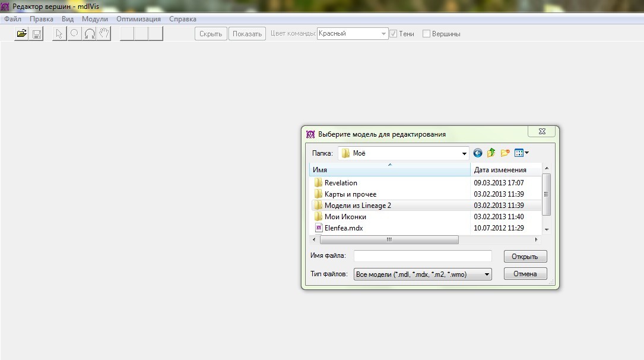
Task: Open the Файл menu
Action: pos(12,19)
